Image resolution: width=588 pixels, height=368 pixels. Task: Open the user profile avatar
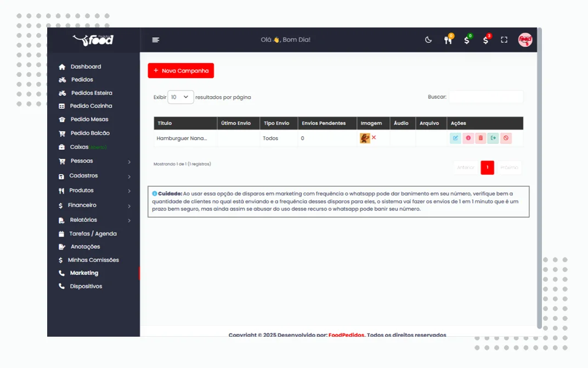pos(525,40)
